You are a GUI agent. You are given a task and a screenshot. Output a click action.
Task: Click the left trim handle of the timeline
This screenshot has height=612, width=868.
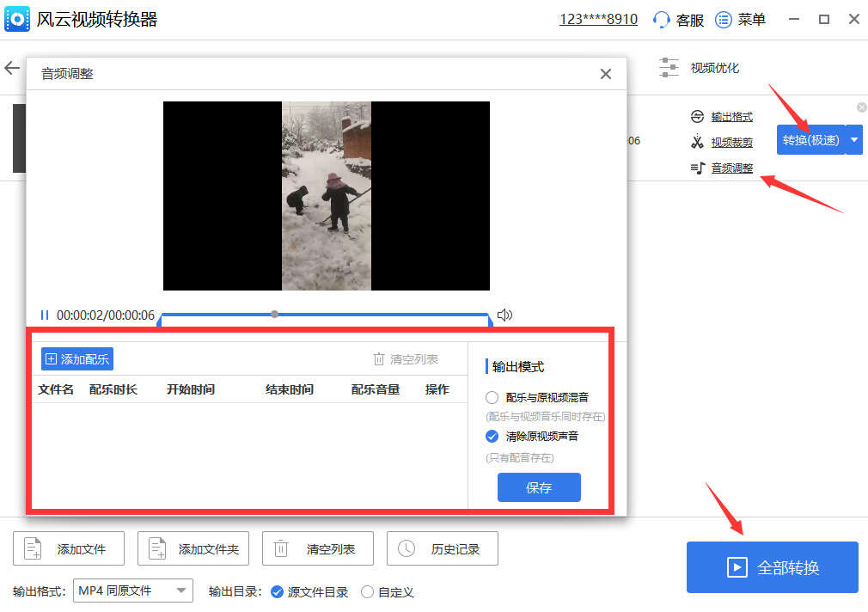(x=160, y=320)
